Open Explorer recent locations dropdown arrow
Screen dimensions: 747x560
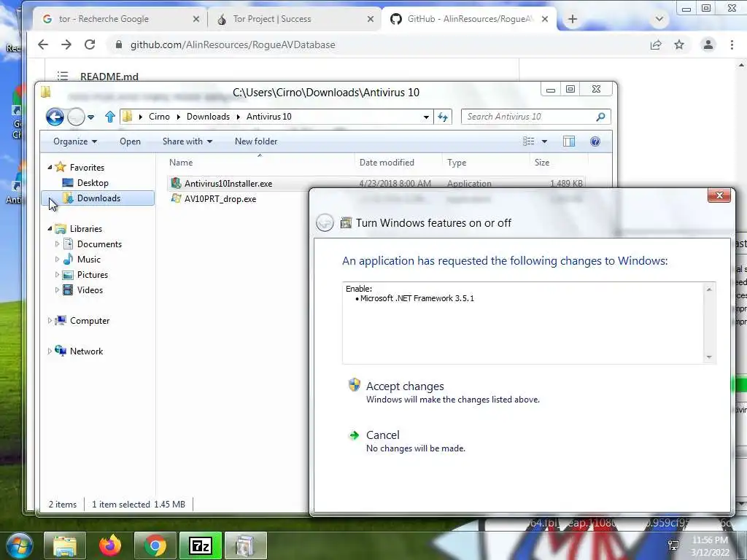coord(90,117)
